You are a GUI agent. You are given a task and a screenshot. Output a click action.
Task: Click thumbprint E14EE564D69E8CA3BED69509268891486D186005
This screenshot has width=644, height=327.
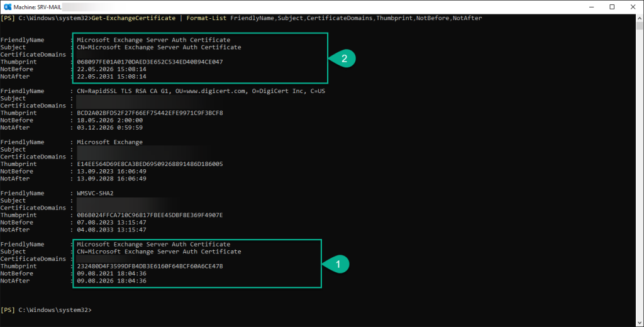point(150,164)
